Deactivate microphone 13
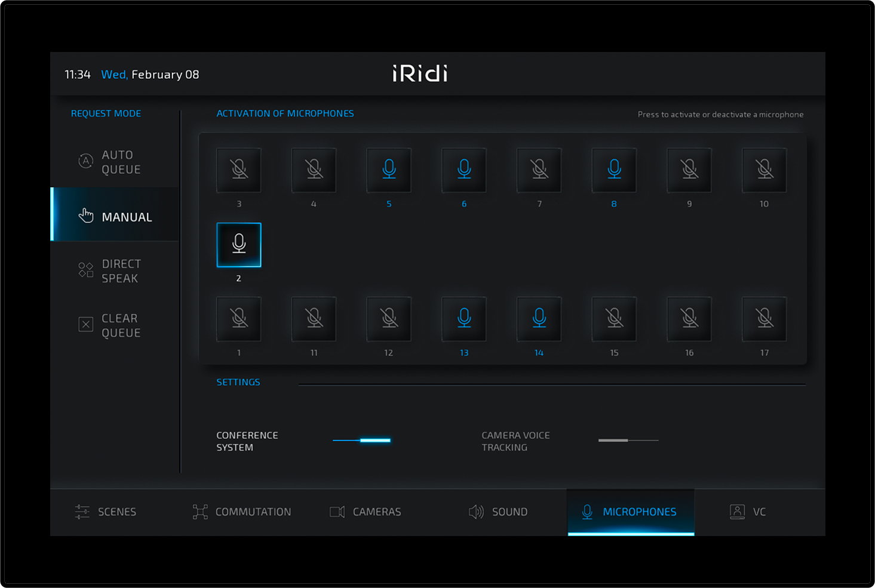 click(x=464, y=319)
